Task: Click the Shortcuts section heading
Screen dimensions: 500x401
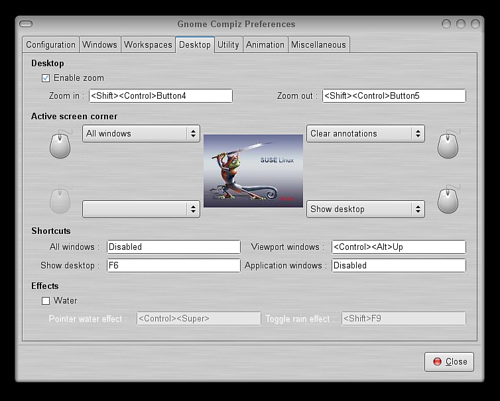Action: 51,231
